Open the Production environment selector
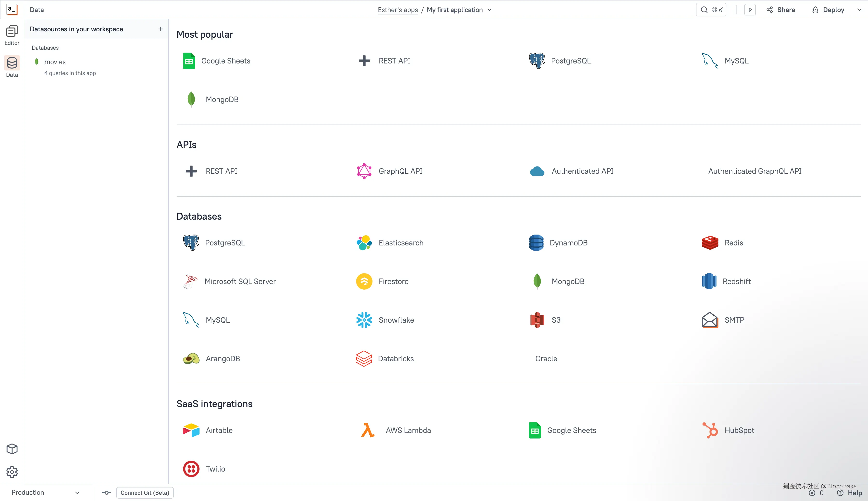This screenshot has height=501, width=868. [x=45, y=492]
